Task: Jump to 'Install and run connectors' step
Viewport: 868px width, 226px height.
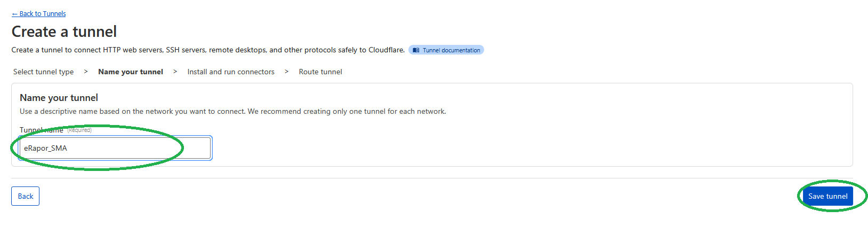Action: click(x=231, y=72)
